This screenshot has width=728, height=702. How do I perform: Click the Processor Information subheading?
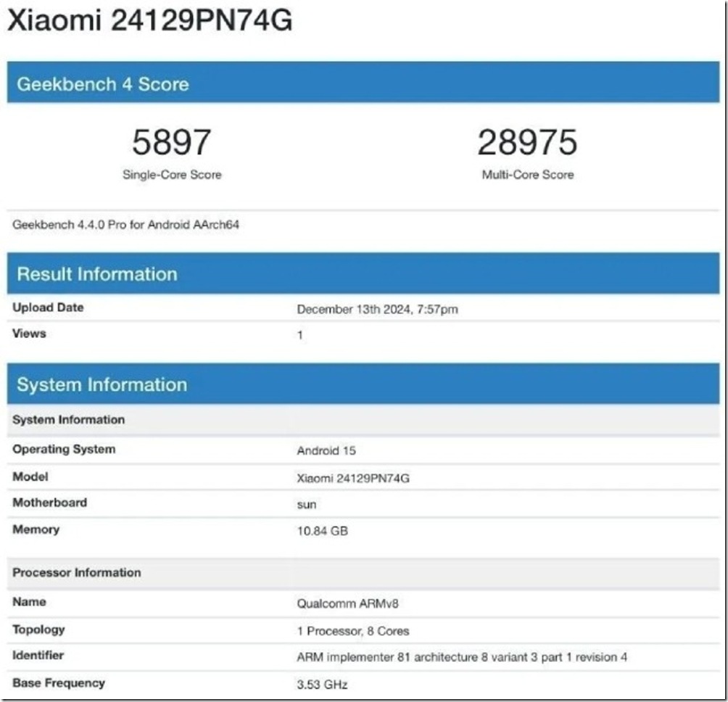[x=363, y=573]
